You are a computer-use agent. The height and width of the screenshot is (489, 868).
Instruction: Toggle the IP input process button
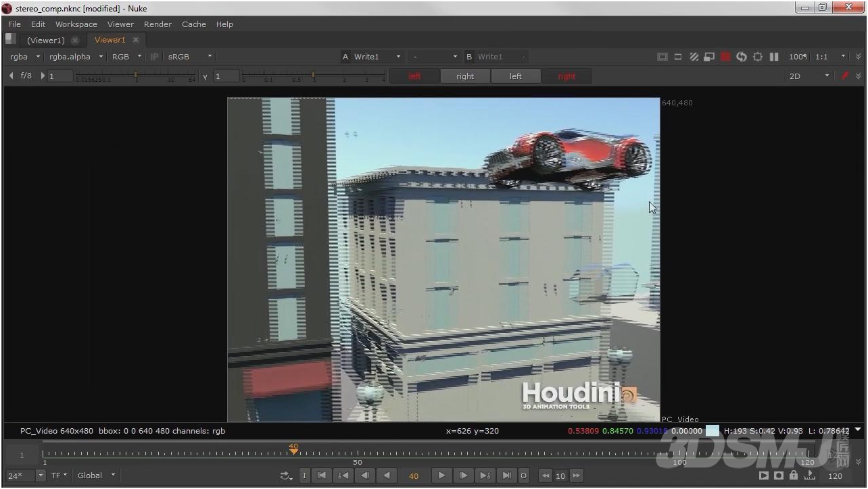pyautogui.click(x=154, y=57)
